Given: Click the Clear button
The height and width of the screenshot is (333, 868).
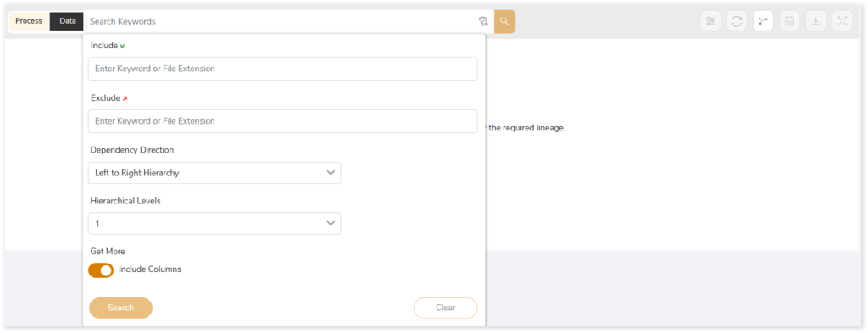Looking at the screenshot, I should 446,308.
